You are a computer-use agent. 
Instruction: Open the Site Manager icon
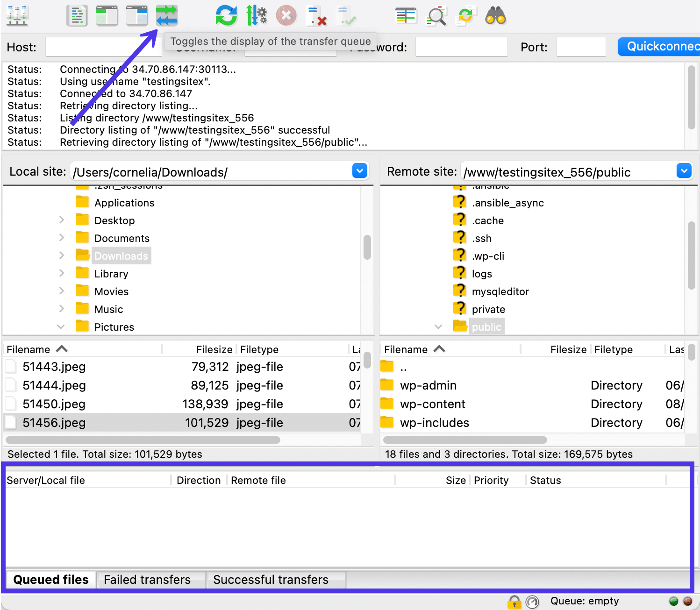(x=17, y=16)
